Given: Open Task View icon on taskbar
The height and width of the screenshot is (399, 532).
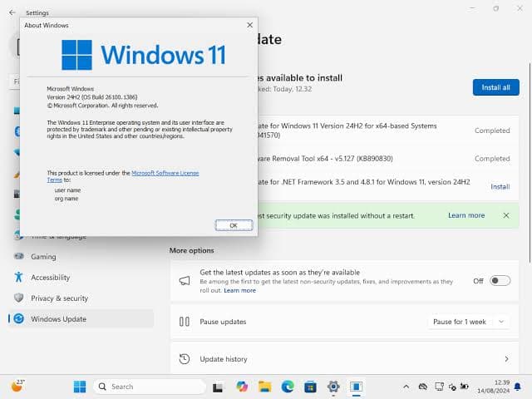Looking at the screenshot, I should pyautogui.click(x=218, y=387).
